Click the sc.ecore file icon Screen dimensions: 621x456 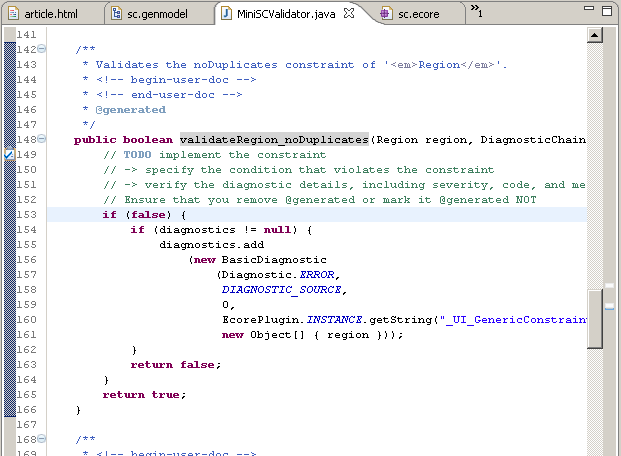385,13
